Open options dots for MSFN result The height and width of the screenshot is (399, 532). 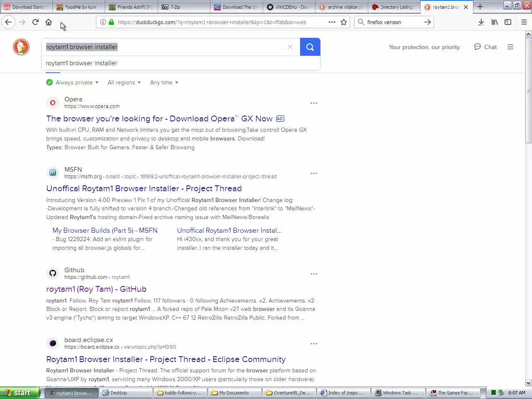pos(314,173)
